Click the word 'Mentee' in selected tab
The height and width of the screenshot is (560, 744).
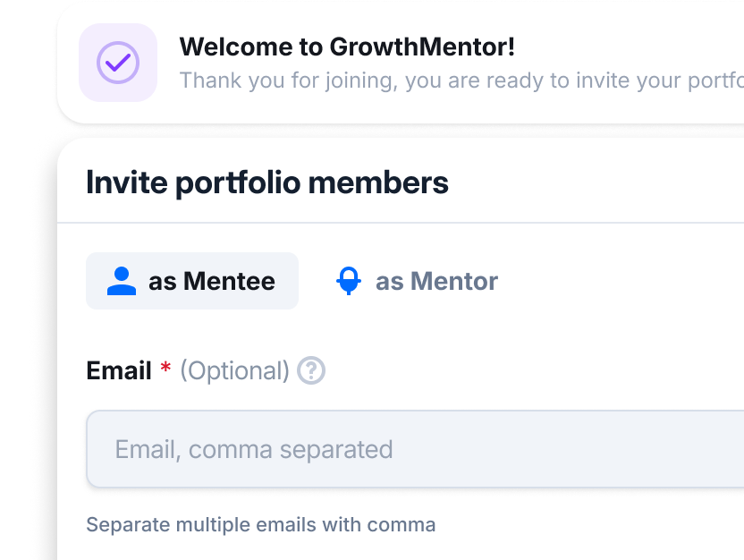(229, 281)
